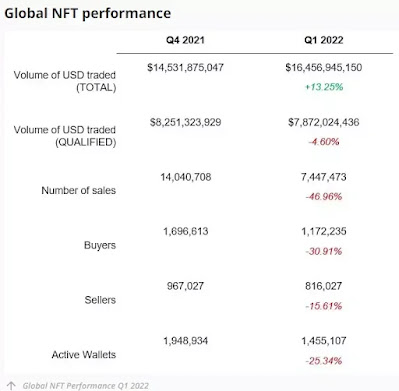399x391 pixels.
Task: Select the 'Volume of USD traded (TOTAL)' row label
Action: tap(65, 81)
